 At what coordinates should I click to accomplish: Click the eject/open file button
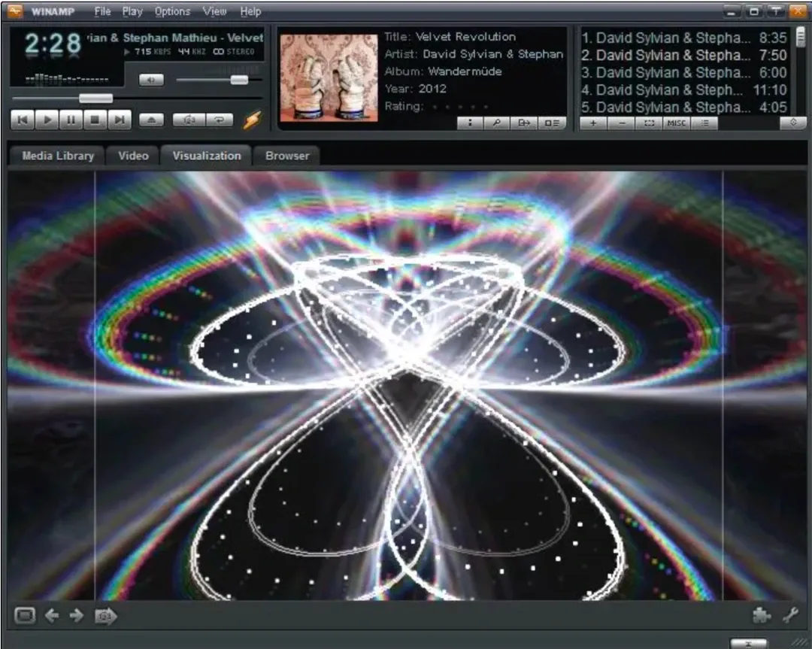pos(151,120)
